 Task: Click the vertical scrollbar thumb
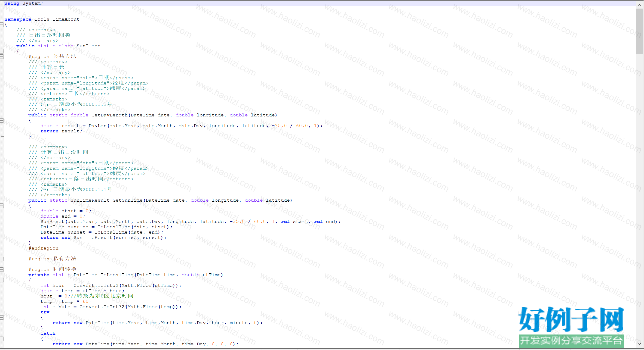tap(640, 31)
